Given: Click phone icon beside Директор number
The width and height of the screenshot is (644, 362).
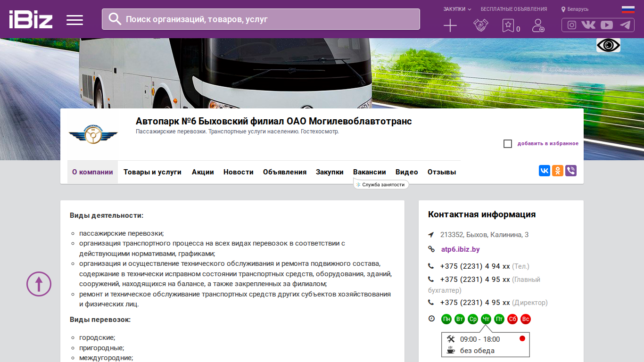Looking at the screenshot, I should point(431,303).
